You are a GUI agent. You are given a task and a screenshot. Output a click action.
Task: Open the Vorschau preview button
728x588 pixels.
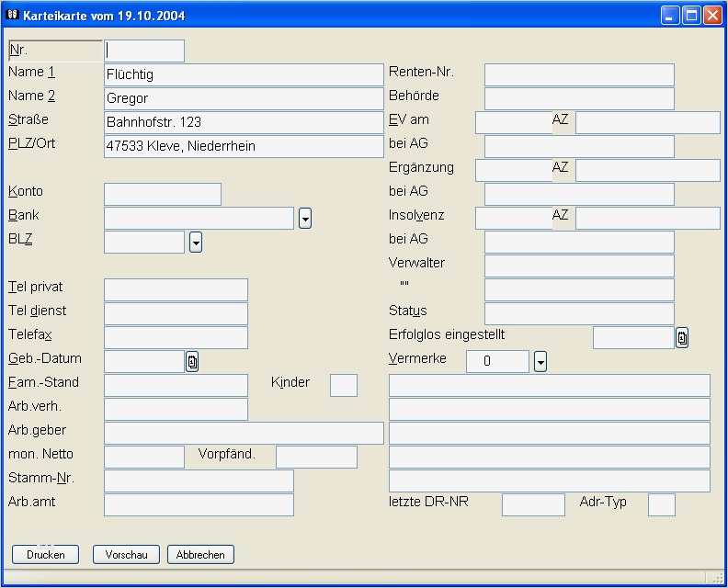point(126,555)
